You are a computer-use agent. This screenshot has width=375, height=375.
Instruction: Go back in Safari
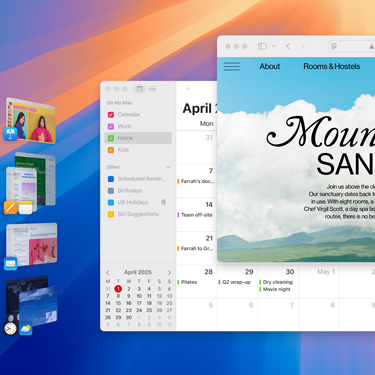pos(288,46)
